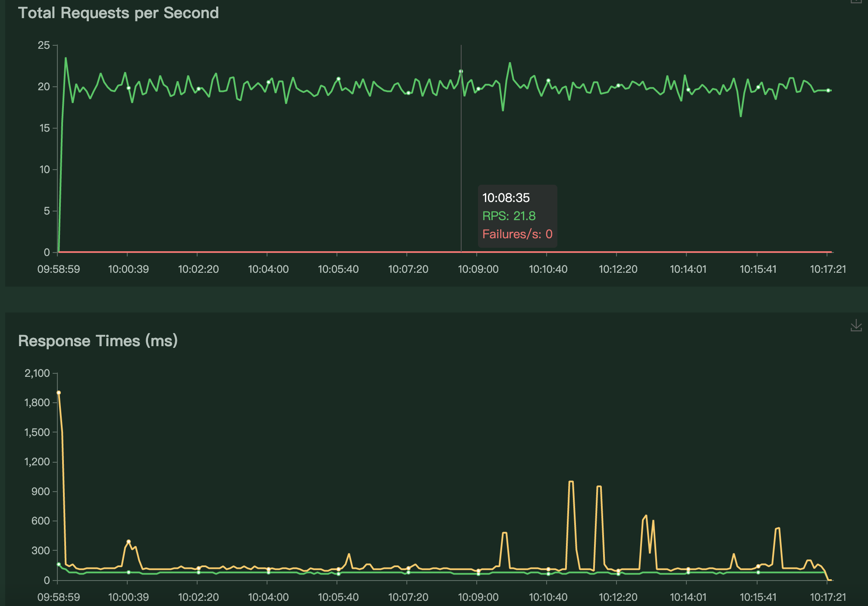The image size is (868, 606).
Task: Click the 900 label on Response Times y-axis
Action: 41,492
